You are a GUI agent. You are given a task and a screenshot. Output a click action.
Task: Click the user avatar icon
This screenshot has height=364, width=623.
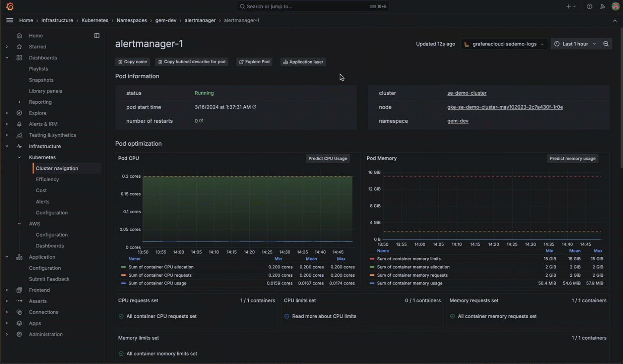pyautogui.click(x=615, y=6)
